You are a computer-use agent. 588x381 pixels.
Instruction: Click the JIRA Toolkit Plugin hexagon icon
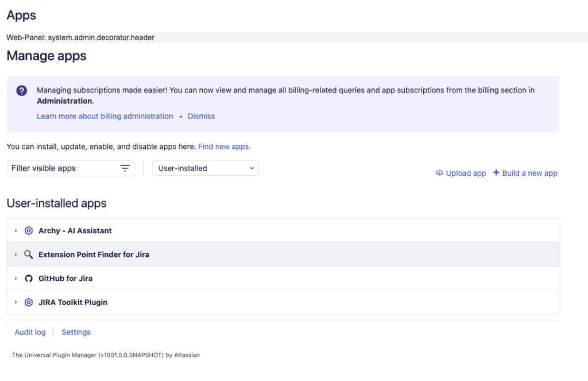(29, 302)
